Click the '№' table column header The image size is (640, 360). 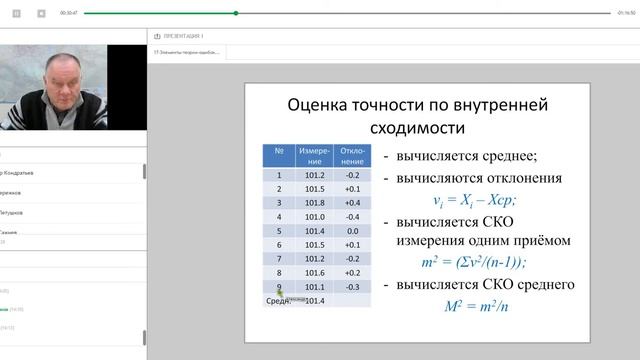click(279, 156)
